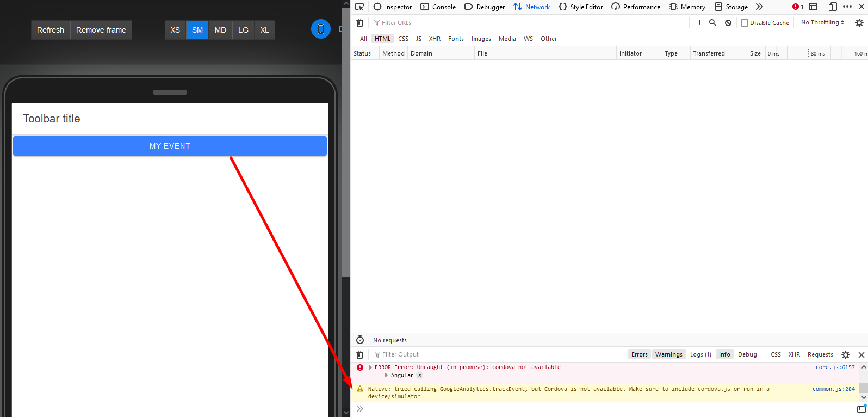Screen dimensions: 868x417
Task: Open console settings gear icon
Action: pyautogui.click(x=846, y=354)
